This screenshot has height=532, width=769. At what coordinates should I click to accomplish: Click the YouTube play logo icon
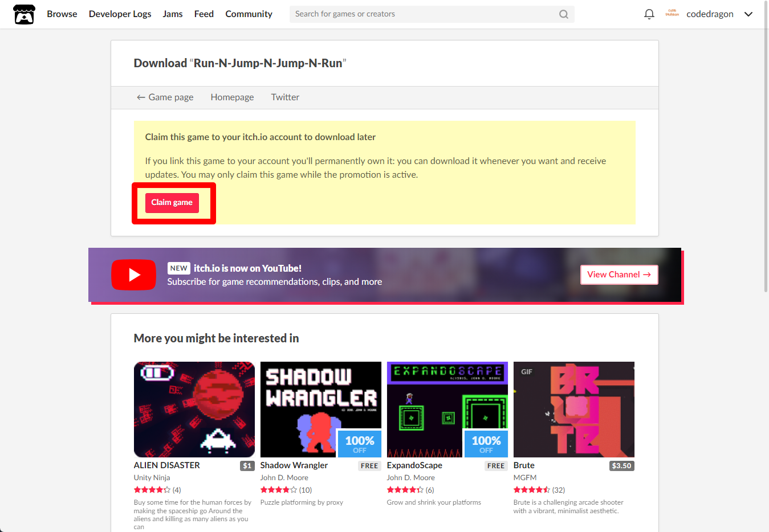pos(133,275)
